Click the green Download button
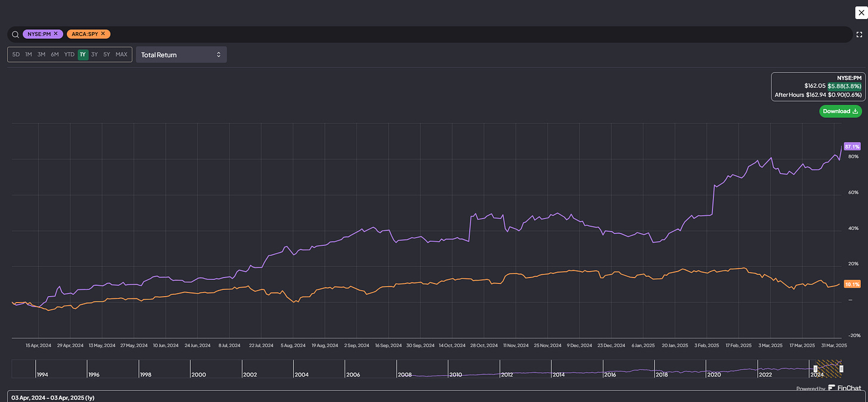Screen dimensions: 868x402 (840, 111)
